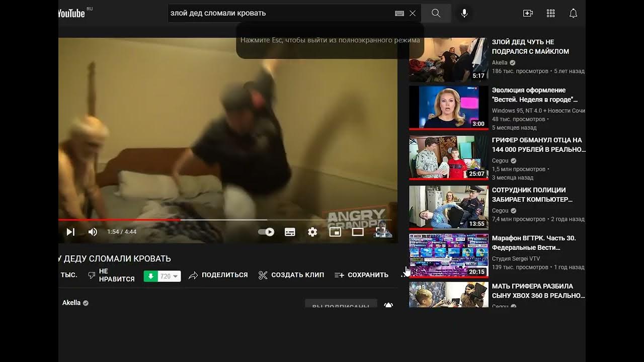Open Windows 95, NT 4.0 channel name
Viewport: 644px width, 362px height.
538,111
